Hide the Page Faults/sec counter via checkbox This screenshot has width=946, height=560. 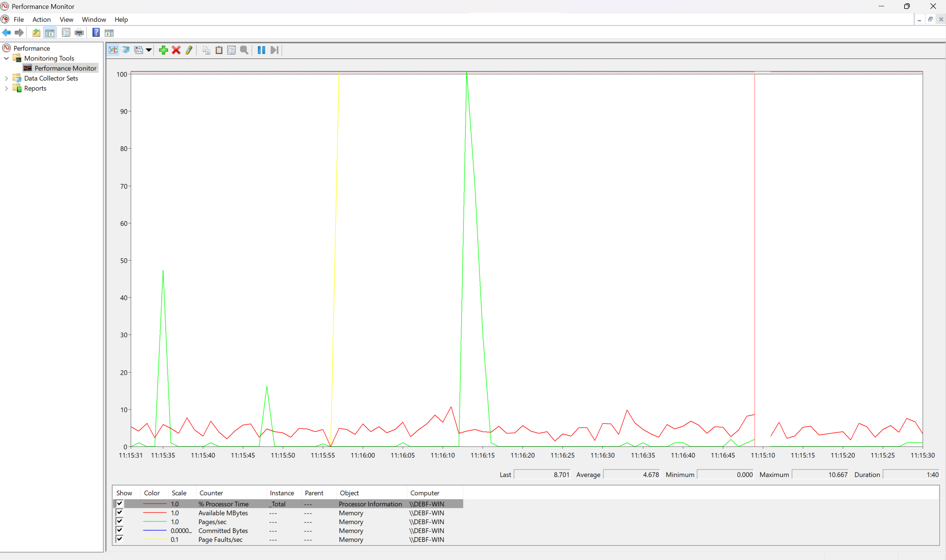pos(119,539)
